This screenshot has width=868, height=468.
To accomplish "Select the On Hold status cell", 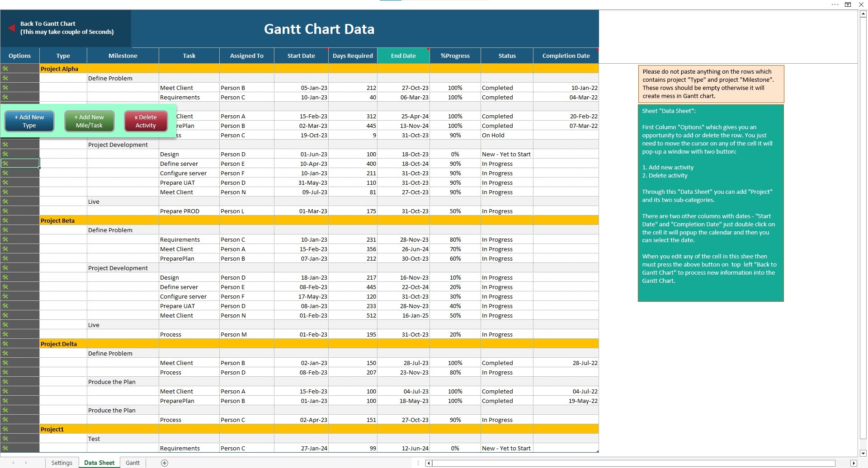I will click(507, 135).
